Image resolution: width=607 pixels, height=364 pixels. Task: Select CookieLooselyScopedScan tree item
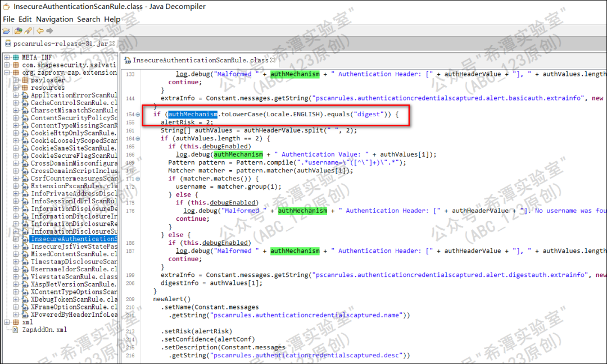74,140
